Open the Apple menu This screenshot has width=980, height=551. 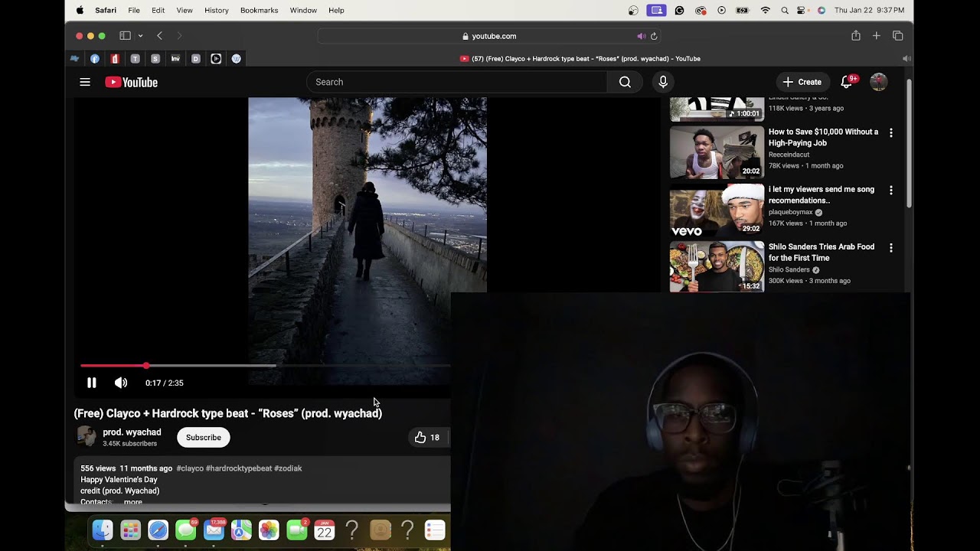point(80,10)
